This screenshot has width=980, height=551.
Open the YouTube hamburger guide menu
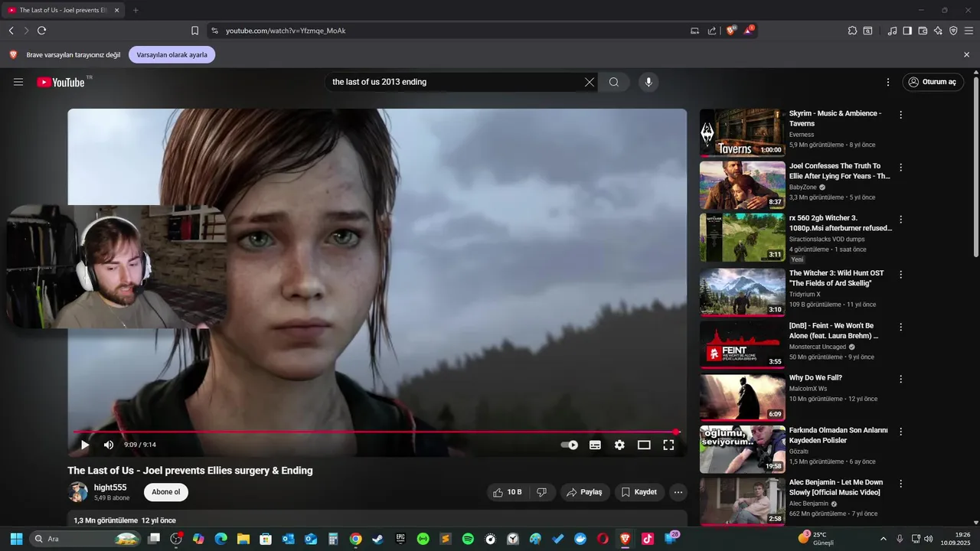[x=18, y=82]
